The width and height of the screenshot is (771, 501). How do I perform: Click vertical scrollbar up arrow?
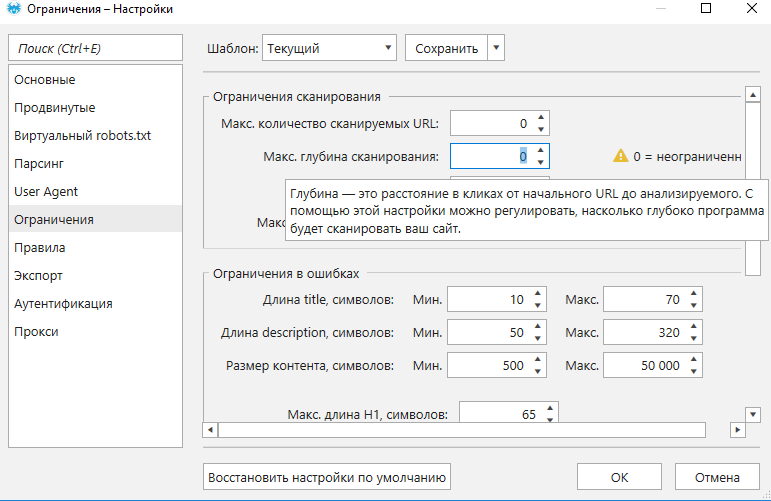[x=753, y=94]
